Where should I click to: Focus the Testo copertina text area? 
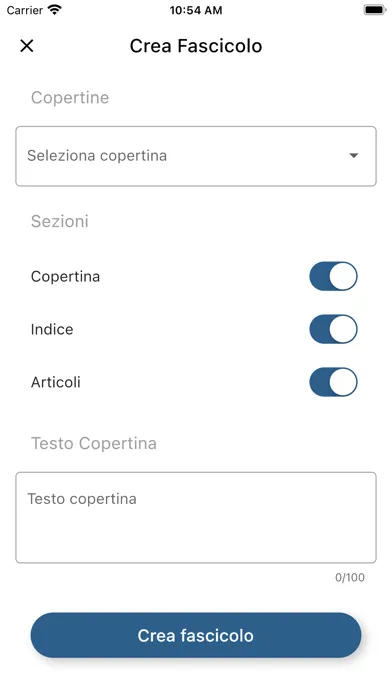(x=196, y=518)
